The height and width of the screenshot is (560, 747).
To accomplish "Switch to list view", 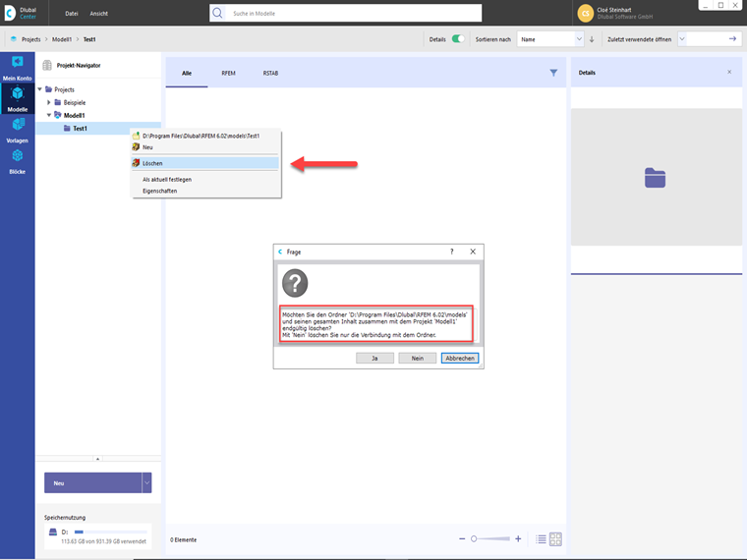I will tap(541, 539).
